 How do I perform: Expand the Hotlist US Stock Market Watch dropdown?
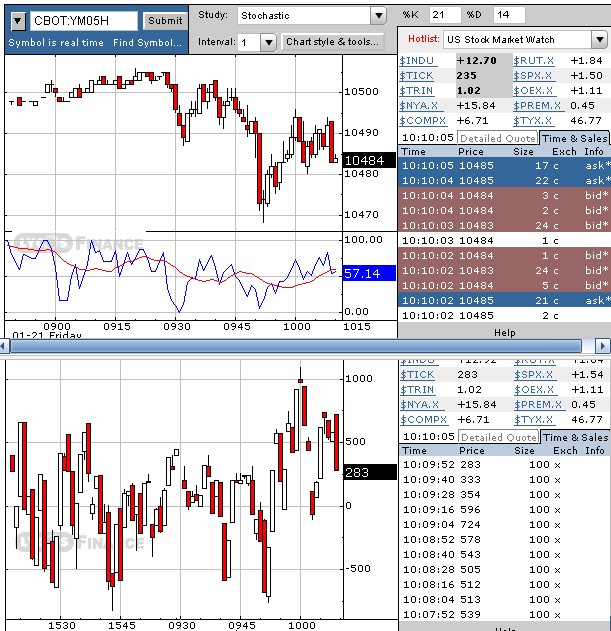[x=600, y=39]
